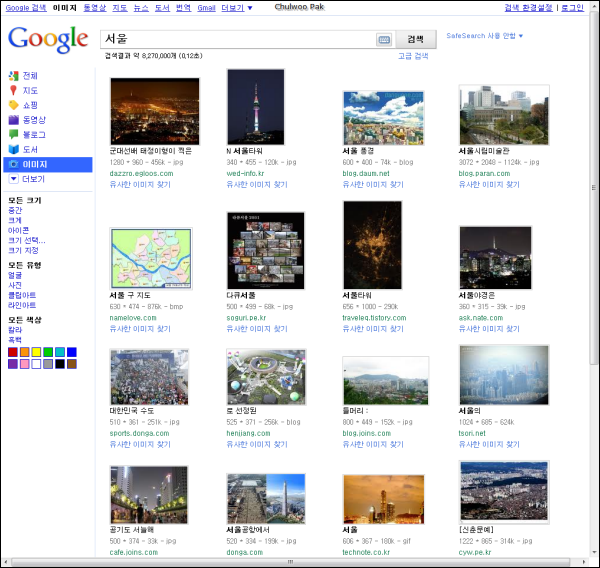Select the teal color swatch
The image size is (600, 568).
60,352
